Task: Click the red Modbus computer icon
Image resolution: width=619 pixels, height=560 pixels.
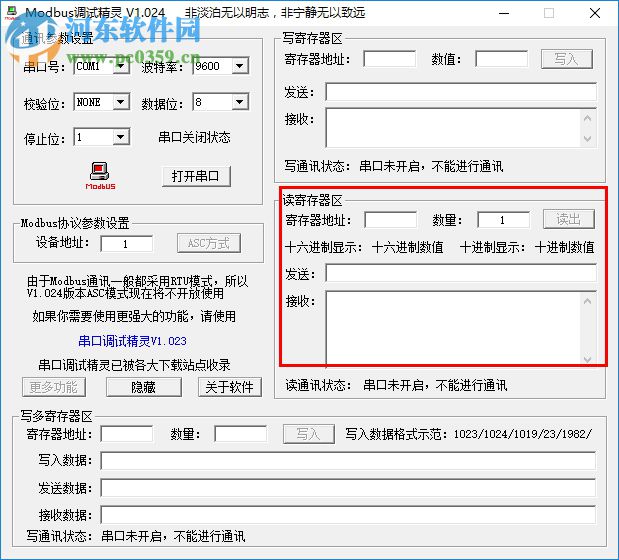Action: [100, 176]
